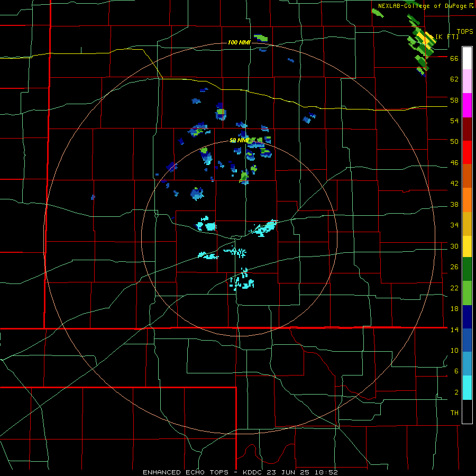Viewport: 476px width, 476px height.
Task: Click the legend value 30
Action: [454, 246]
